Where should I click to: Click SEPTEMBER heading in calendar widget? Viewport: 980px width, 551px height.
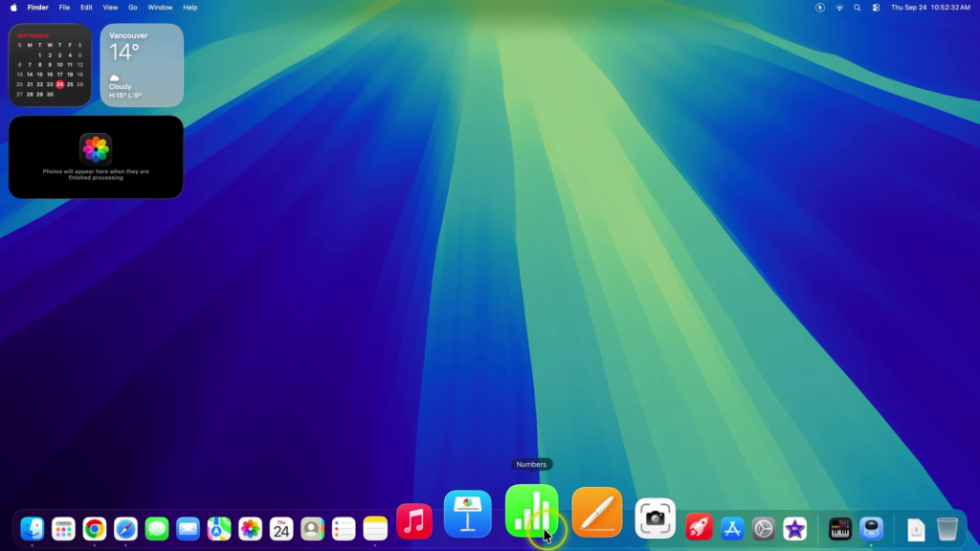pyautogui.click(x=33, y=35)
